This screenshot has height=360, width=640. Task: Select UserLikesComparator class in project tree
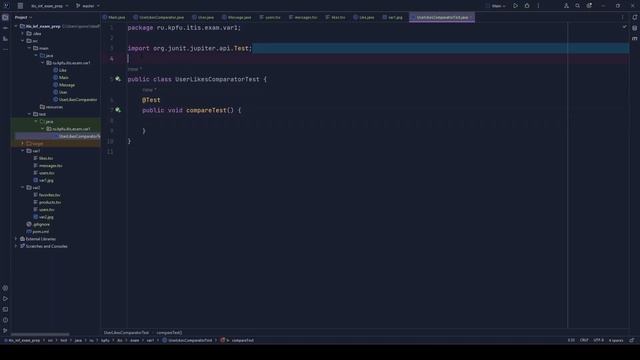pyautogui.click(x=75, y=100)
